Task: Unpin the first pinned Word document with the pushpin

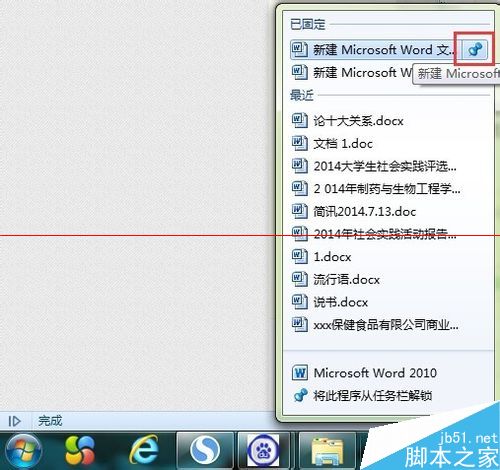Action: tap(475, 50)
